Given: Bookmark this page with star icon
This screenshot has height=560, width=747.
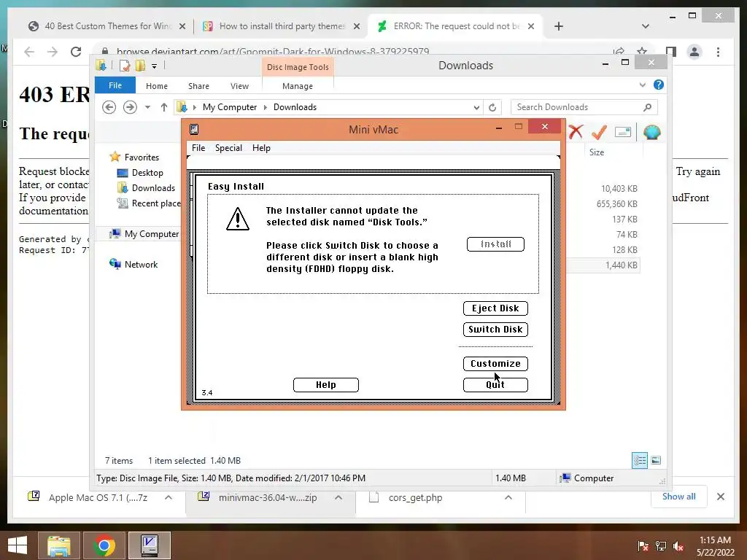Looking at the screenshot, I should (x=642, y=52).
